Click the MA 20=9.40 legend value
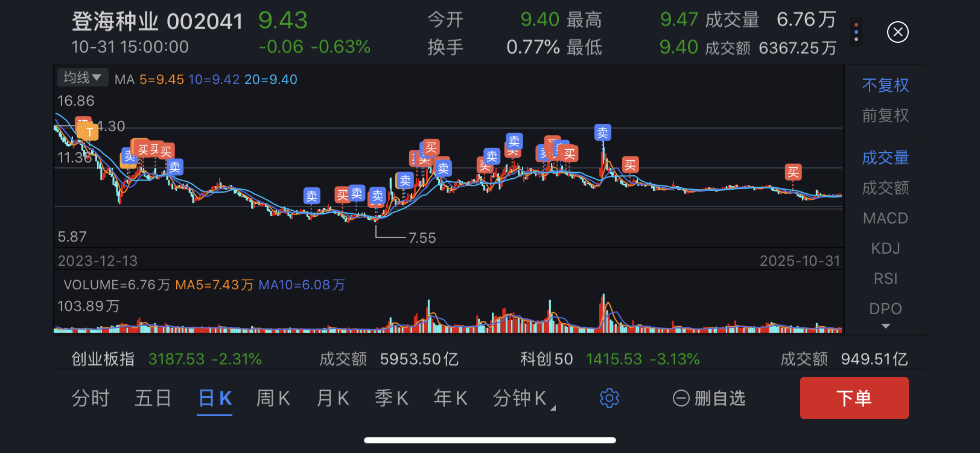The width and height of the screenshot is (980, 453). (x=270, y=79)
